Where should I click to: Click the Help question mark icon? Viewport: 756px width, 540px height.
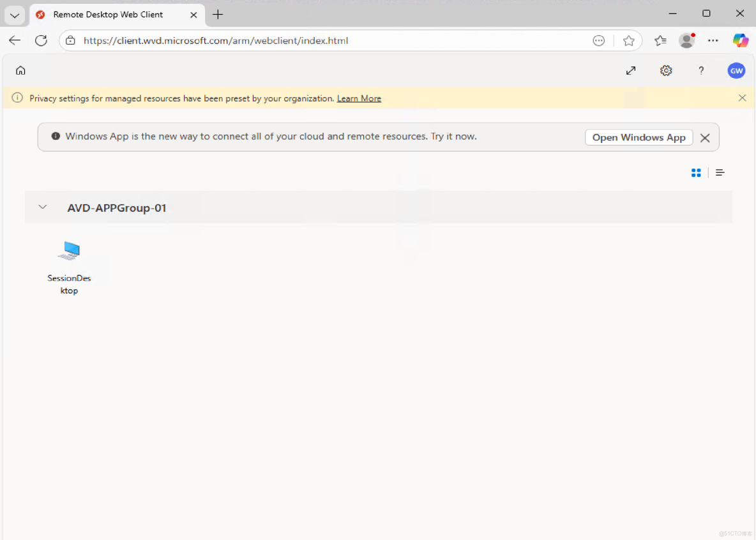(x=701, y=70)
